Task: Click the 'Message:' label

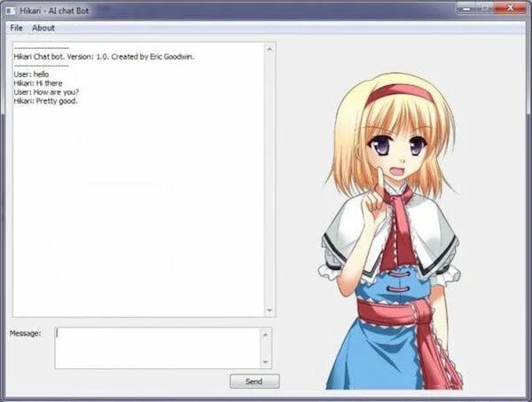Action: [25, 334]
